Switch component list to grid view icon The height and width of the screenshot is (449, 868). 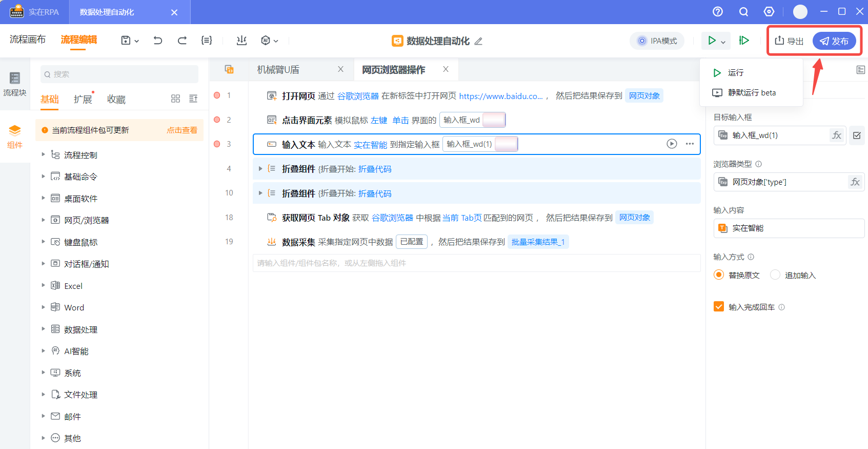175,99
